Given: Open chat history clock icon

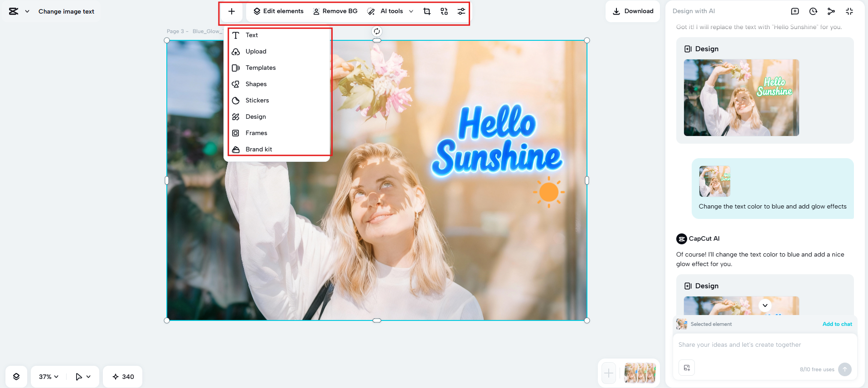Looking at the screenshot, I should tap(813, 11).
